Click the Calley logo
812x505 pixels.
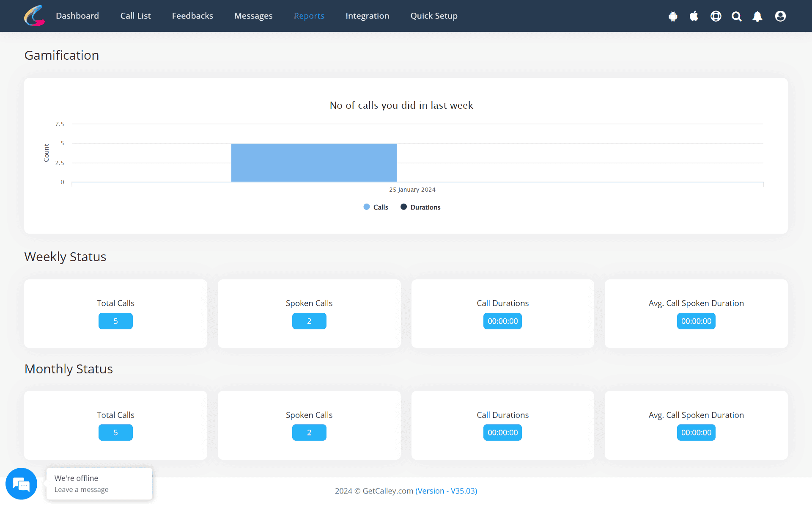[34, 16]
